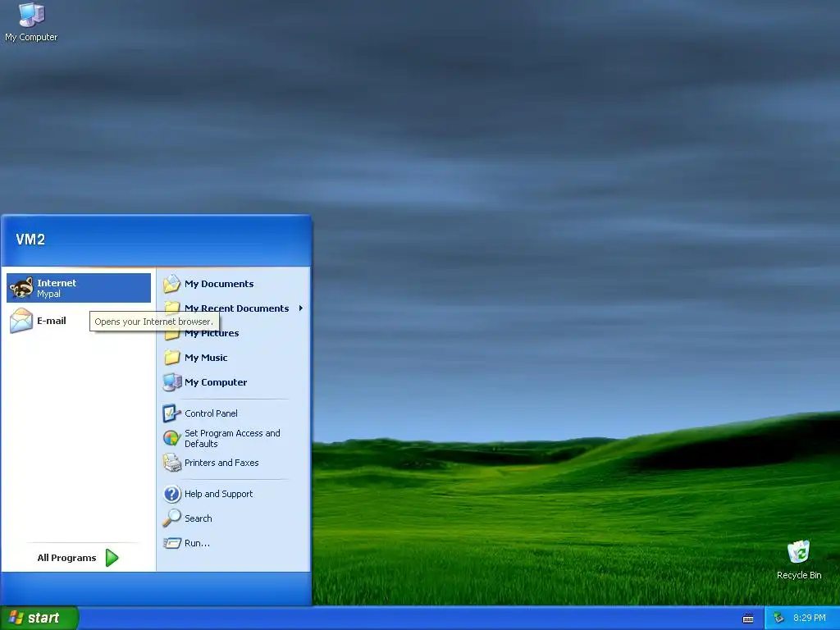Click All Programs label
The height and width of the screenshot is (630, 840).
(66, 558)
